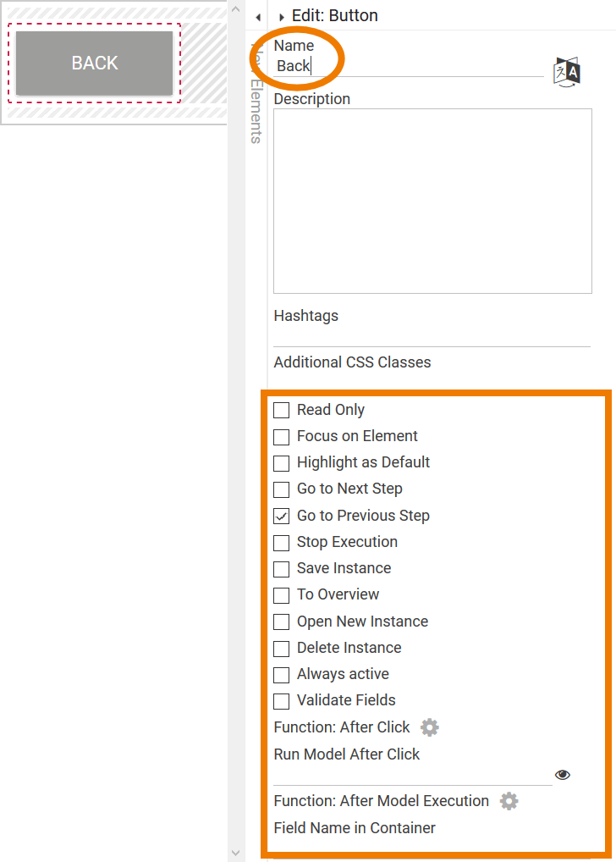Viewport: 616px width, 862px height.
Task: Select the BACK button in the preview canvas
Action: tap(94, 63)
